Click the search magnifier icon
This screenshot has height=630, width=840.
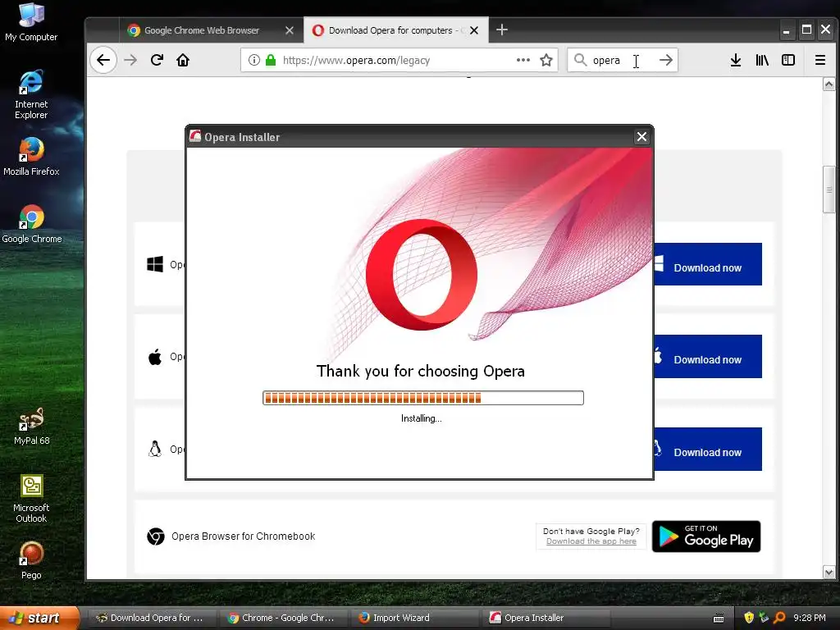pos(580,60)
